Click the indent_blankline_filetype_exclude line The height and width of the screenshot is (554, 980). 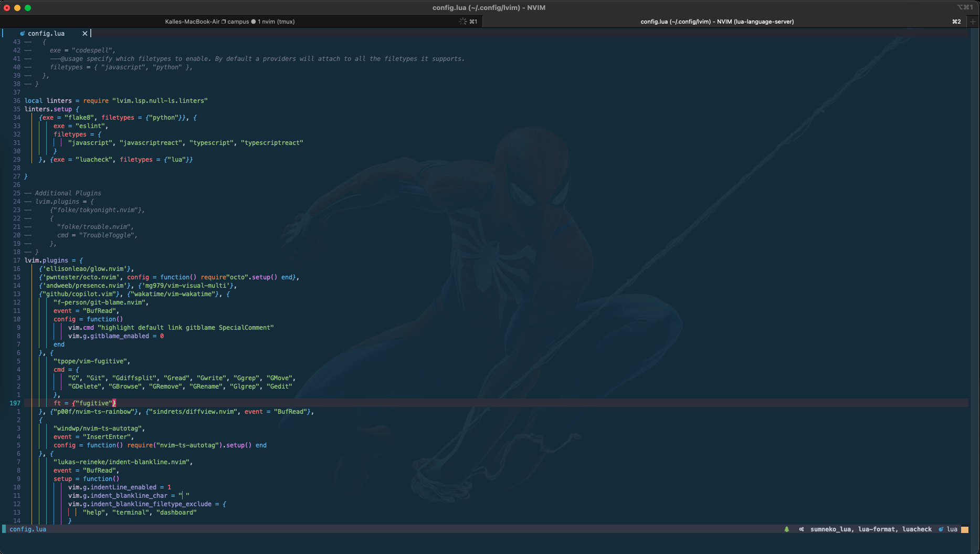click(x=147, y=504)
